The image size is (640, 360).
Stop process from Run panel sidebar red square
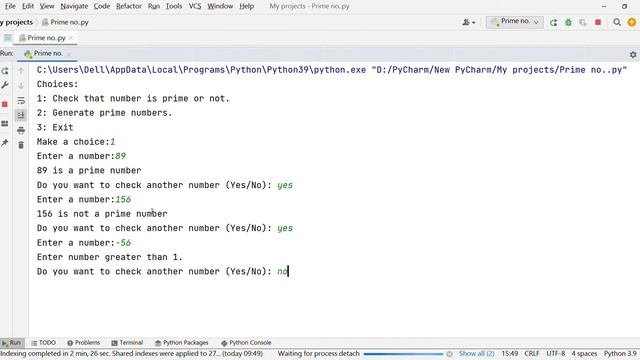(5, 104)
